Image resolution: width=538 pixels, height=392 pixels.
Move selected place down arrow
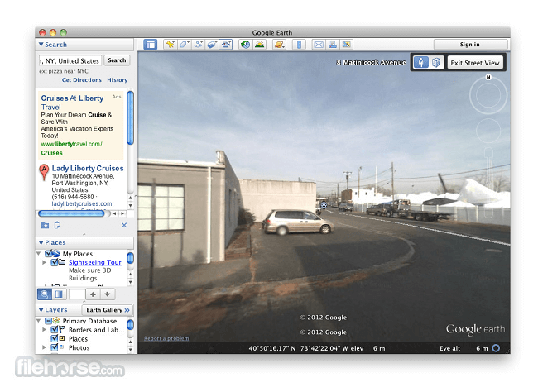click(108, 294)
